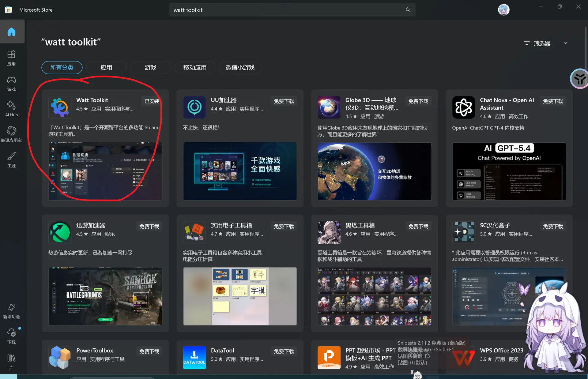The height and width of the screenshot is (379, 588).
Task: Click 免费下载 for DataTool
Action: click(x=284, y=351)
